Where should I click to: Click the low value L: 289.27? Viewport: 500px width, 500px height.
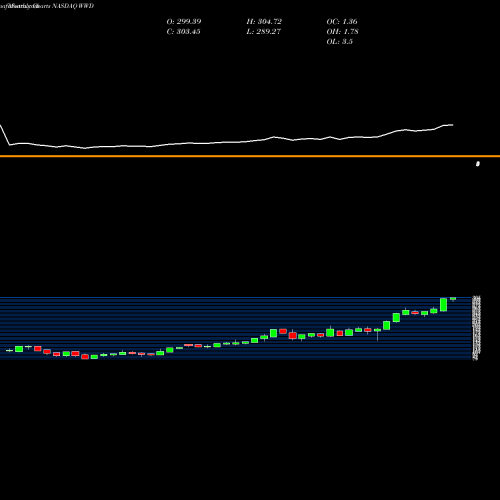[x=263, y=31]
